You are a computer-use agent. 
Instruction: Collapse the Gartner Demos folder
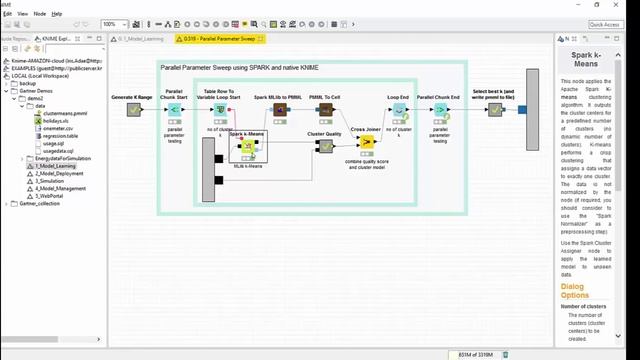pyautogui.click(x=6, y=91)
